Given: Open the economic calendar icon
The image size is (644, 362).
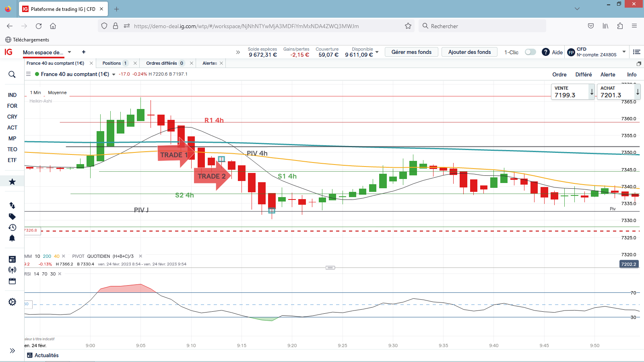Looking at the screenshot, I should [12, 281].
